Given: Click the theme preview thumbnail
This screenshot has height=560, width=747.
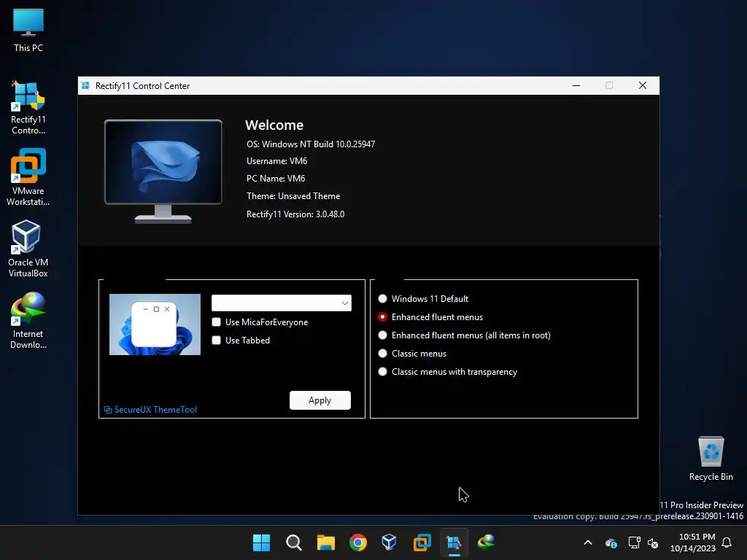Looking at the screenshot, I should [x=155, y=324].
